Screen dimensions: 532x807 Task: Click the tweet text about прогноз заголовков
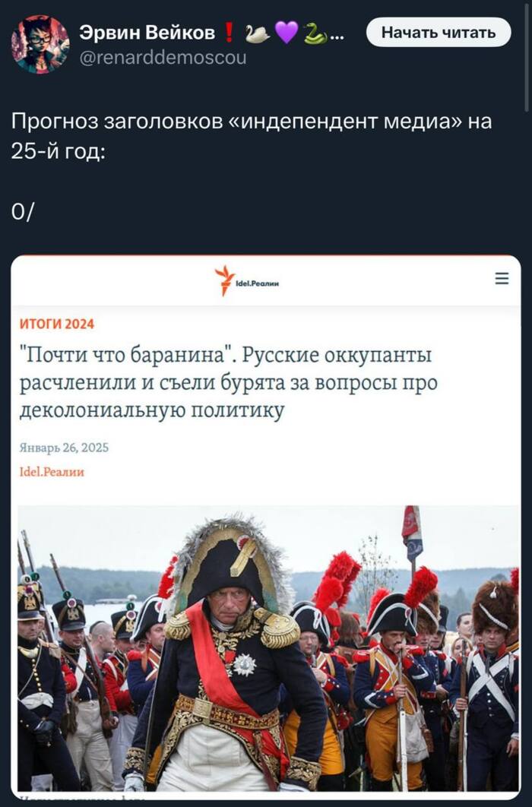[x=252, y=136]
